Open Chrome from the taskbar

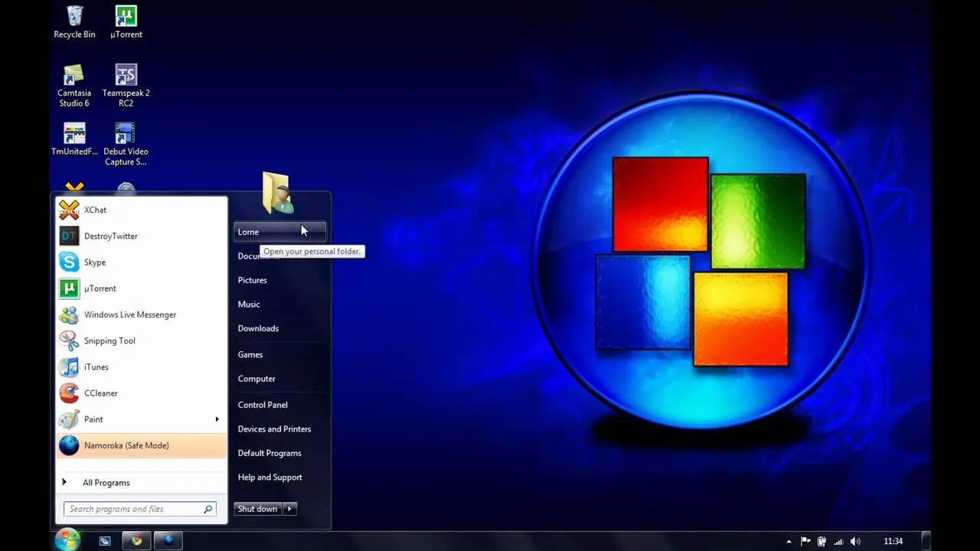(x=136, y=541)
